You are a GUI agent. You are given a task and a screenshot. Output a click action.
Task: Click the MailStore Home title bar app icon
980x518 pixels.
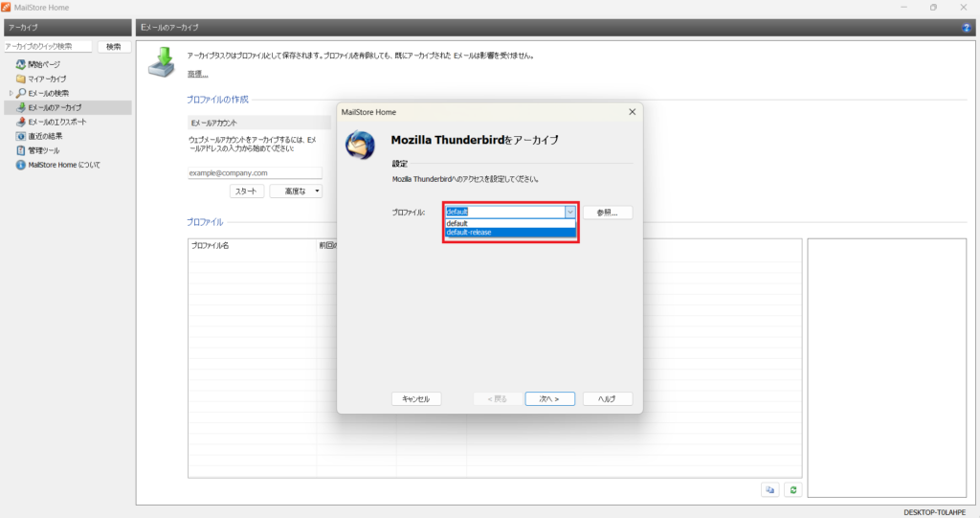point(6,7)
